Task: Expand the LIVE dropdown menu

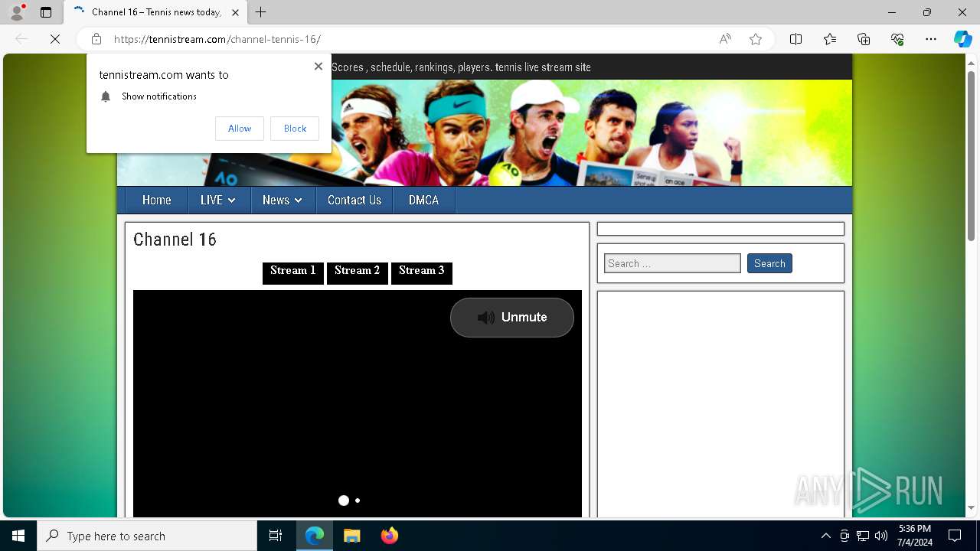Action: click(x=217, y=200)
